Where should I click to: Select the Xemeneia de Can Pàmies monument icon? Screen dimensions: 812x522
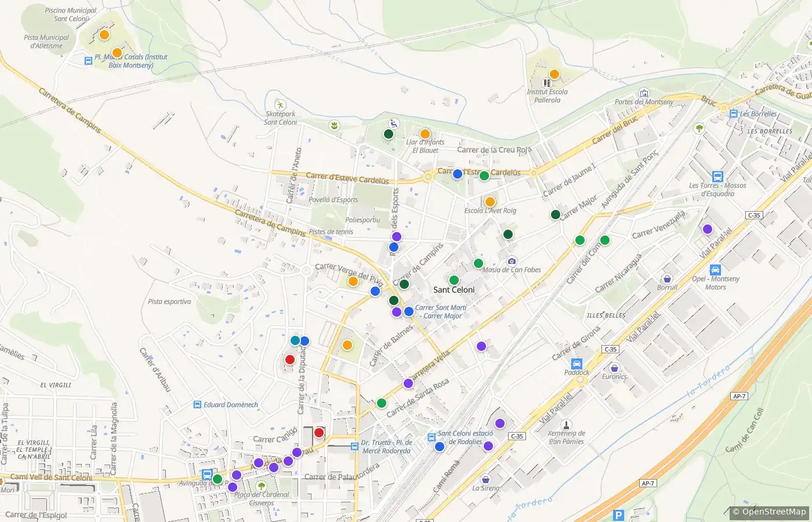click(x=566, y=425)
